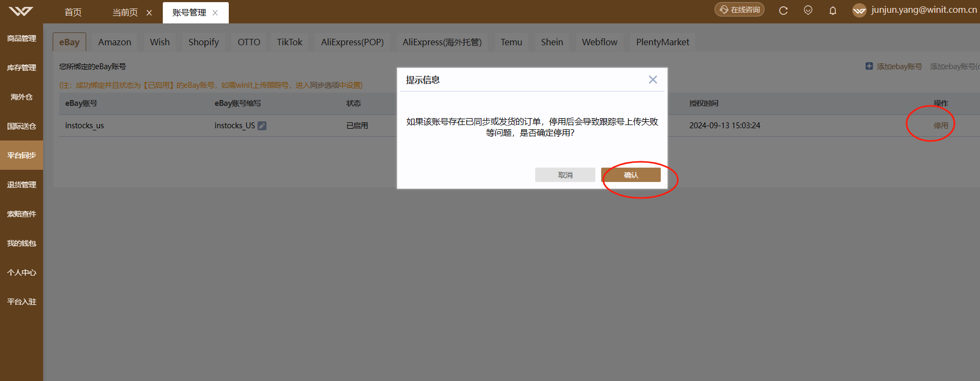The width and height of the screenshot is (980, 381).
Task: Close the 当前页 tab
Action: point(149,13)
